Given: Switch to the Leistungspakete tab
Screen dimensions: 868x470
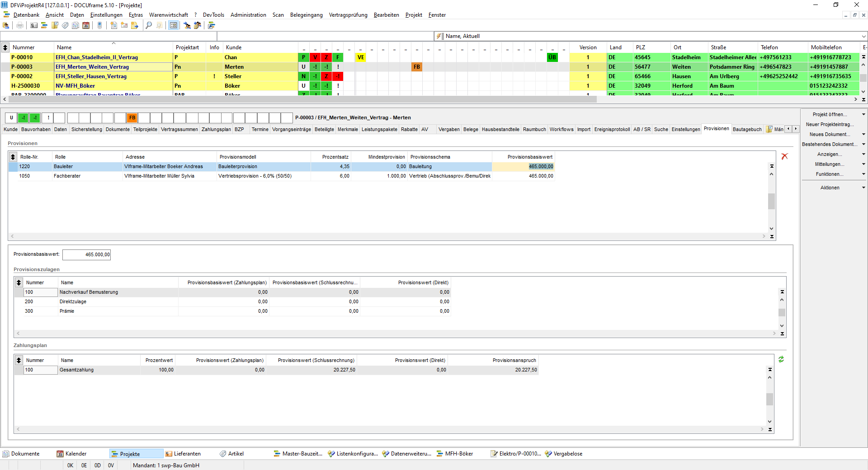Looking at the screenshot, I should pos(379,129).
